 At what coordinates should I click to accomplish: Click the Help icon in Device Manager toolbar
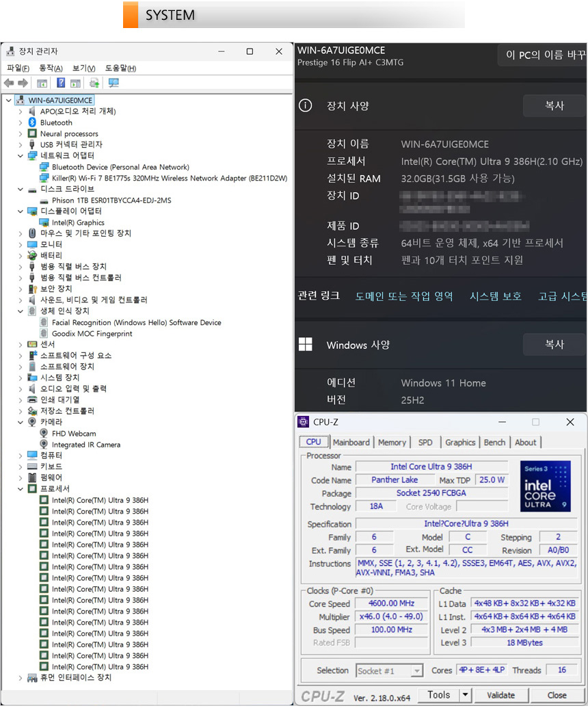pyautogui.click(x=61, y=83)
